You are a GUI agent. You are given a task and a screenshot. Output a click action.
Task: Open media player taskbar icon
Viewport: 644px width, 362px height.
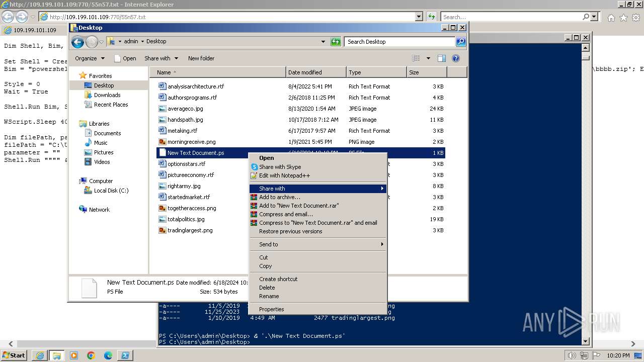coord(74,355)
